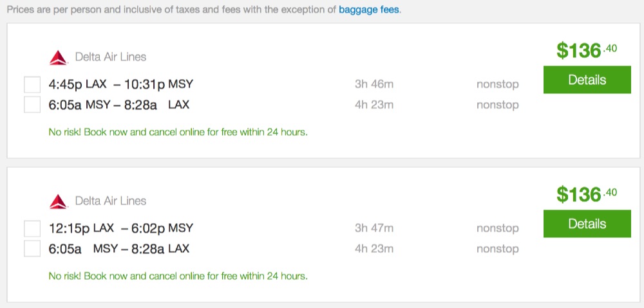The image size is (644, 308).
Task: Click Delta Air Lines name on the 4:45p itinerary
Action: click(x=111, y=57)
